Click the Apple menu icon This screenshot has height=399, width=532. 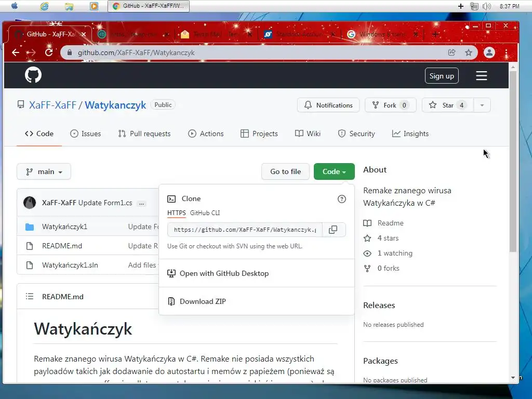point(15,6)
